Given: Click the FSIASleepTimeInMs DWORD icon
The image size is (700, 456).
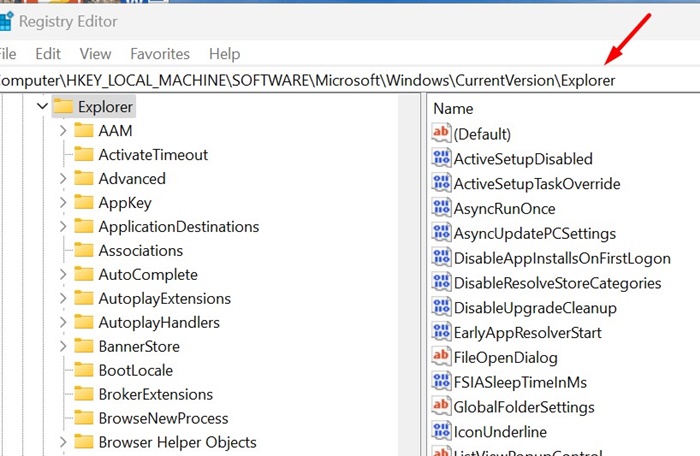Looking at the screenshot, I should click(441, 382).
